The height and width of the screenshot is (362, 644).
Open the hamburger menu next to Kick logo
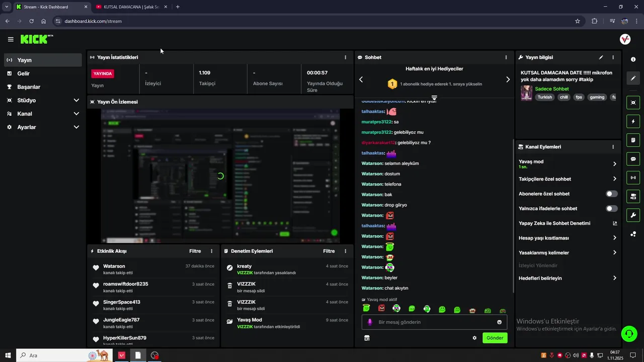(11, 39)
